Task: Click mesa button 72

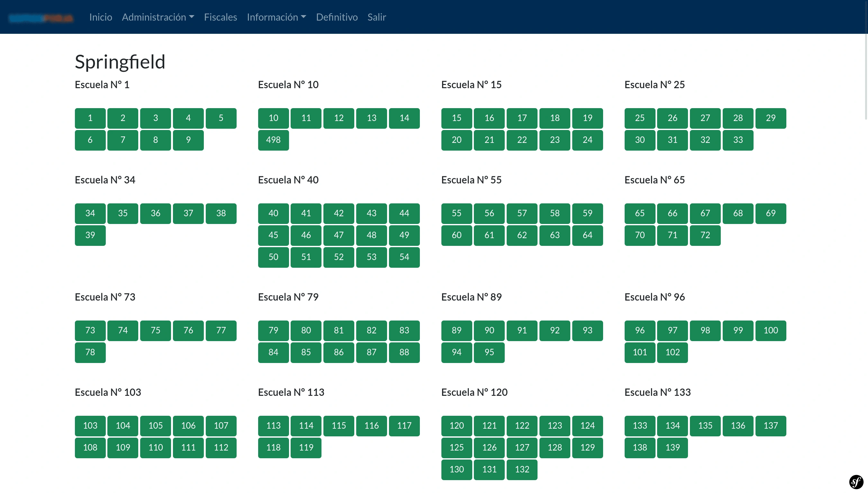Action: 705,235
